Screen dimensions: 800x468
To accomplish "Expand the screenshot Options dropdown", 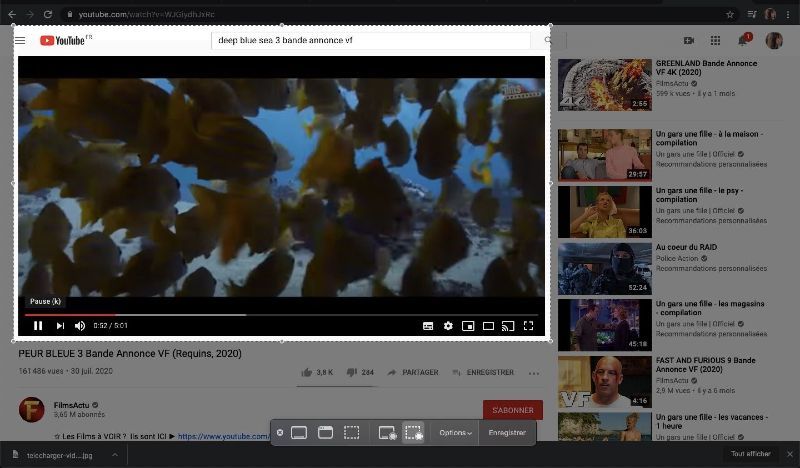I will tap(455, 433).
